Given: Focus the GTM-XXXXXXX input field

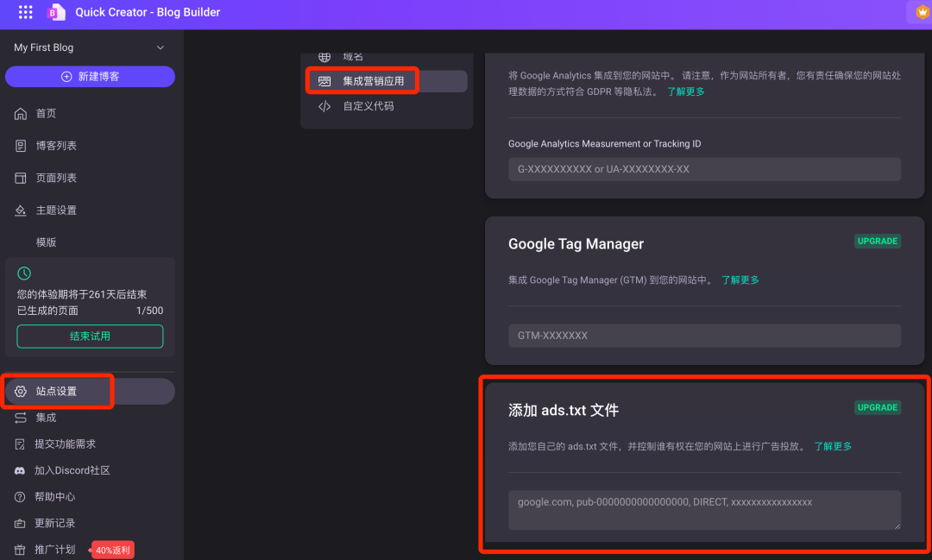Looking at the screenshot, I should point(704,336).
